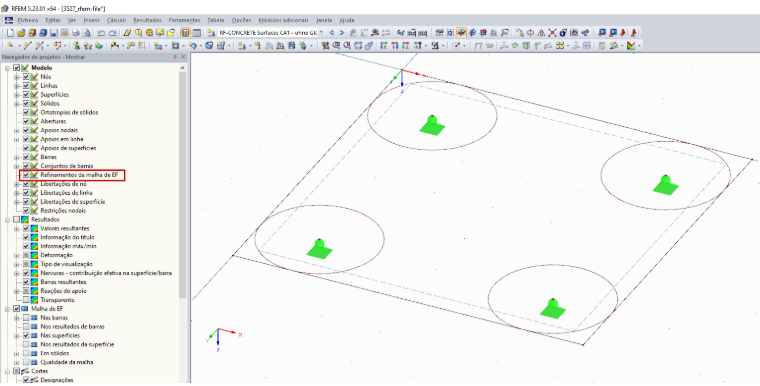
Task: Pin the project navigator panel
Action: (175, 57)
